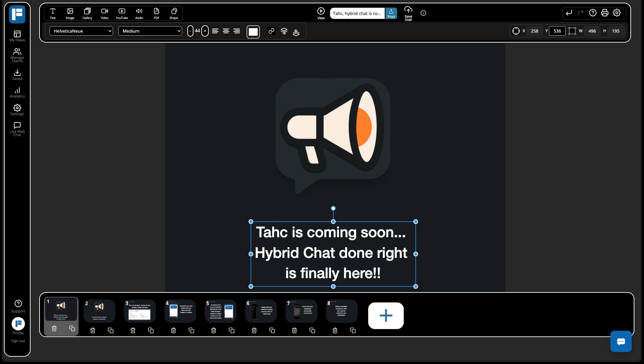Increase font size with plus button
Image resolution: width=644 pixels, height=364 pixels.
205,31
